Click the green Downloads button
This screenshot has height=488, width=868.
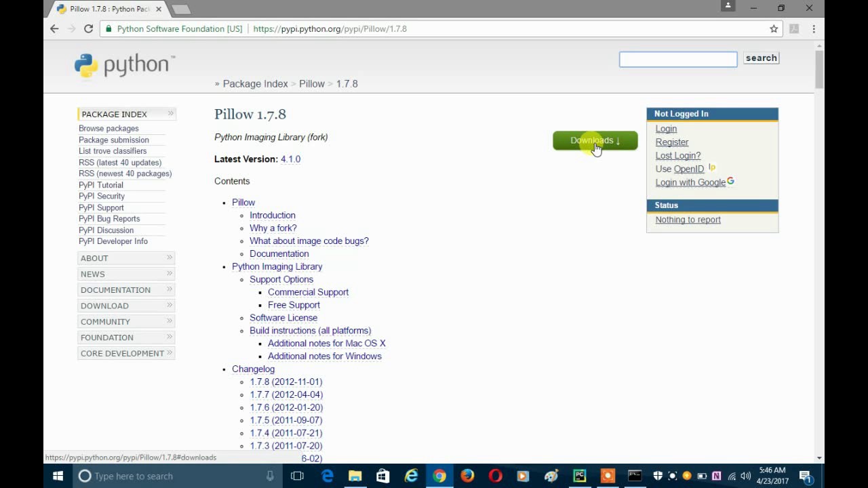pos(595,140)
